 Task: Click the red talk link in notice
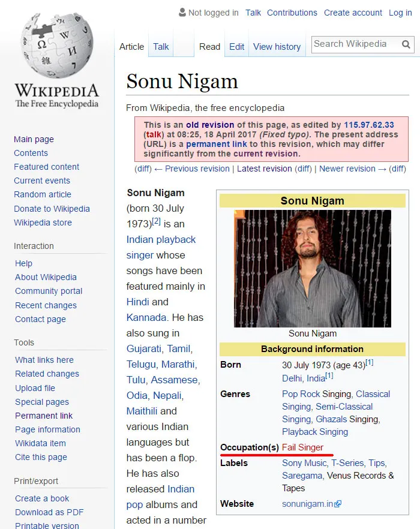pyautogui.click(x=154, y=134)
